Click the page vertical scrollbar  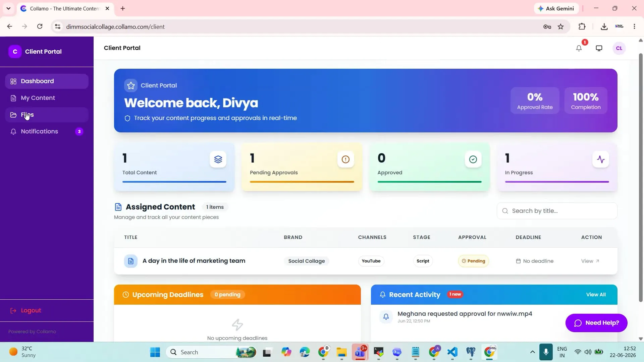pyautogui.click(x=641, y=178)
